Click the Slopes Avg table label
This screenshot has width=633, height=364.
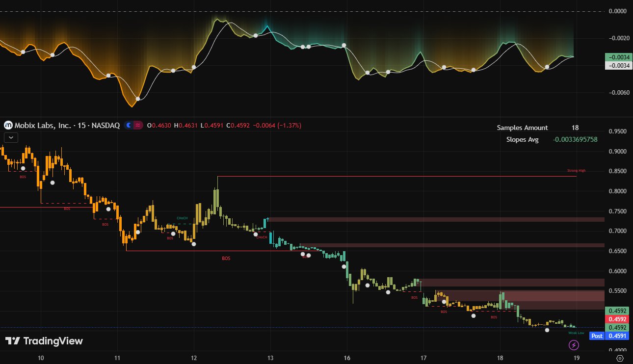coord(522,139)
